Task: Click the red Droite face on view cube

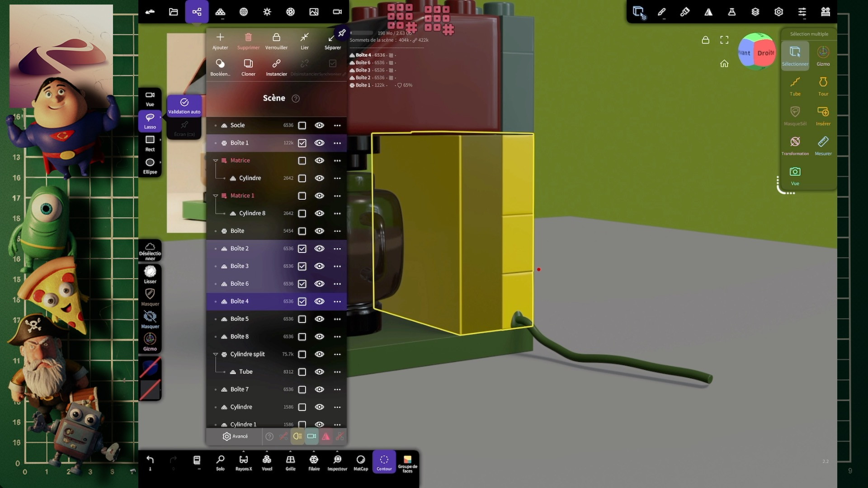Action: coord(765,53)
